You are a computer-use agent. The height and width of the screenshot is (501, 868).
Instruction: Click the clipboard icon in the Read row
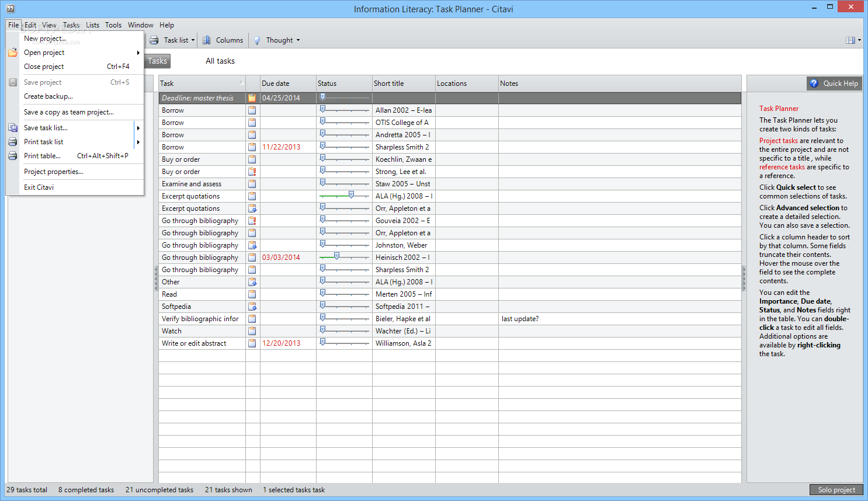(252, 294)
